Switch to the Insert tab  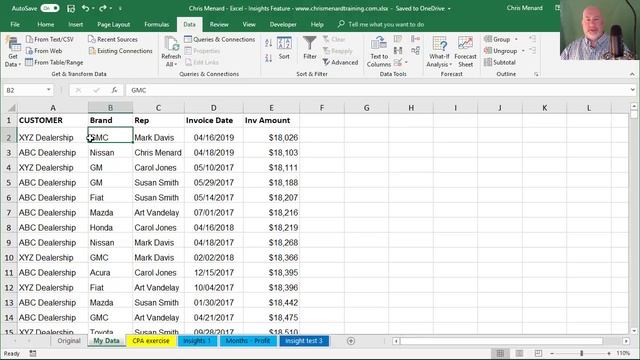(76, 24)
